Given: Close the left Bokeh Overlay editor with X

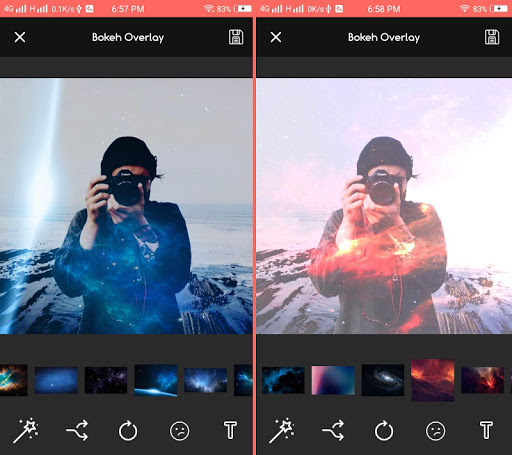Looking at the screenshot, I should 20,37.
